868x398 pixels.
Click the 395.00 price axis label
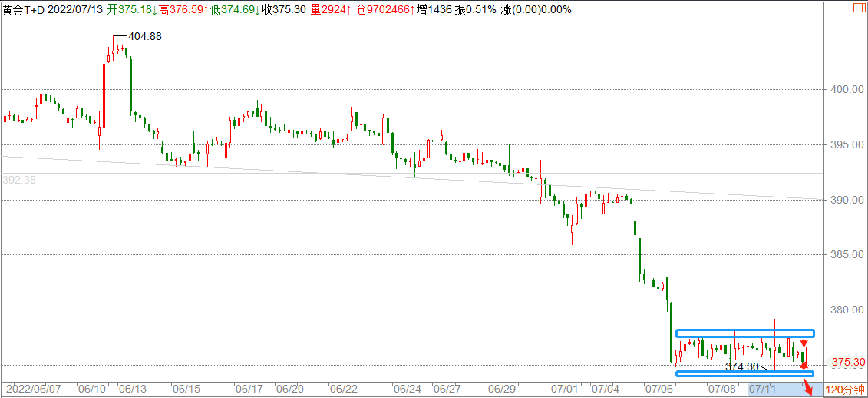point(848,144)
